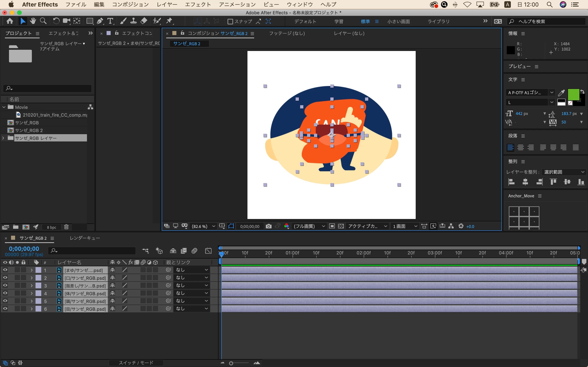Switch to the レンダーキュー tab
This screenshot has height=367, width=588.
coord(85,238)
